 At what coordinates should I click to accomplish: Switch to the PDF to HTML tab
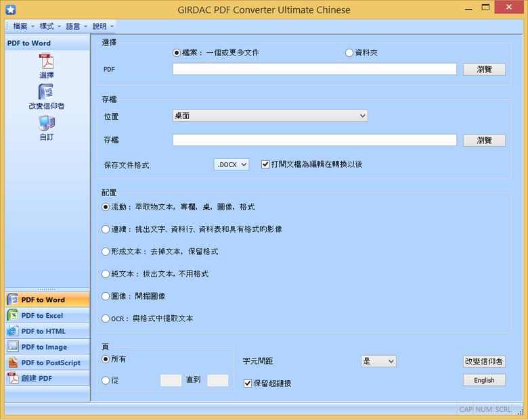47,331
